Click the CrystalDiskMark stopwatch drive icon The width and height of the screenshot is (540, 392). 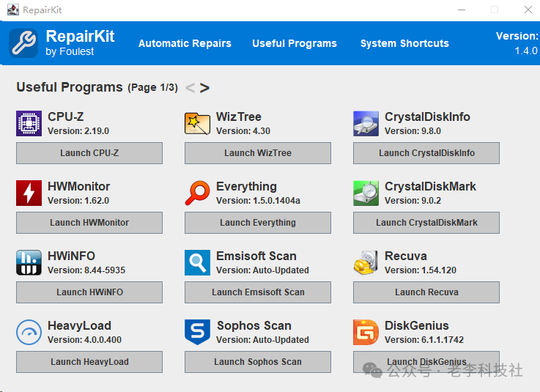click(x=366, y=193)
